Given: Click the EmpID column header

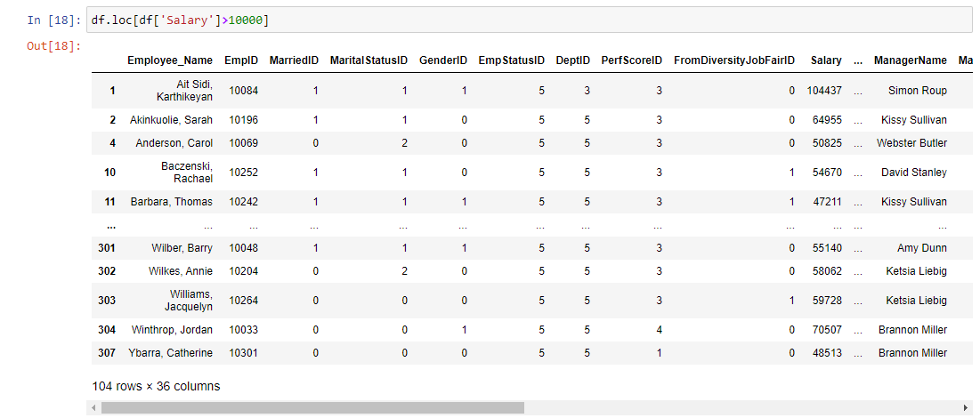Looking at the screenshot, I should coord(240,60).
